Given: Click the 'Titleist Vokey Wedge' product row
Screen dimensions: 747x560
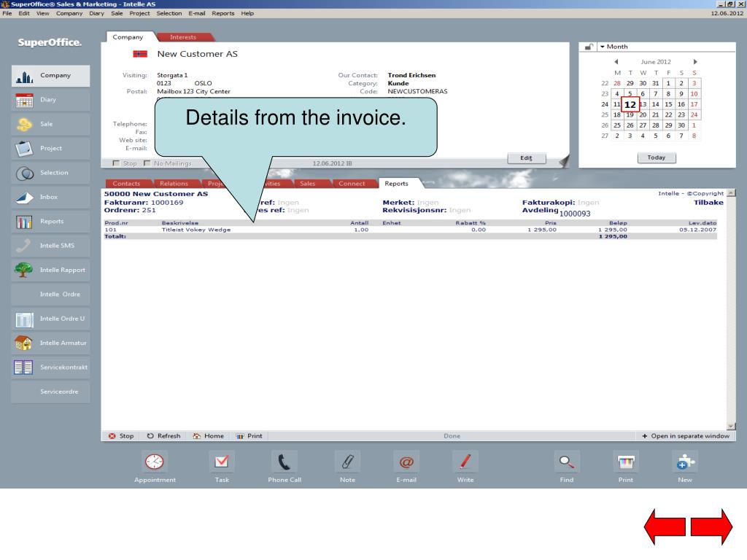Looking at the screenshot, I should pos(410,230).
